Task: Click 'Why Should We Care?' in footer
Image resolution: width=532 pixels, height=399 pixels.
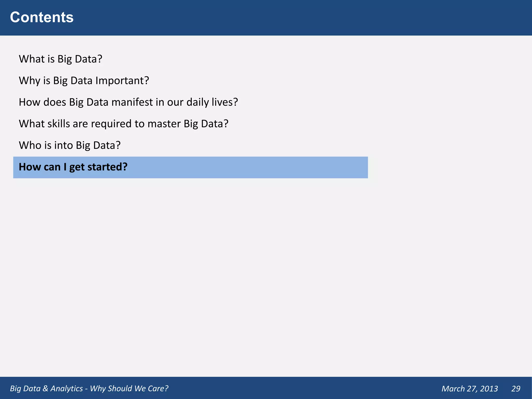Action: point(129,388)
